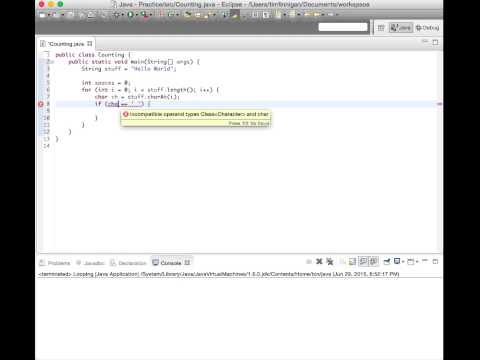
Task: Switch to the Javadoc tab
Action: click(x=90, y=263)
